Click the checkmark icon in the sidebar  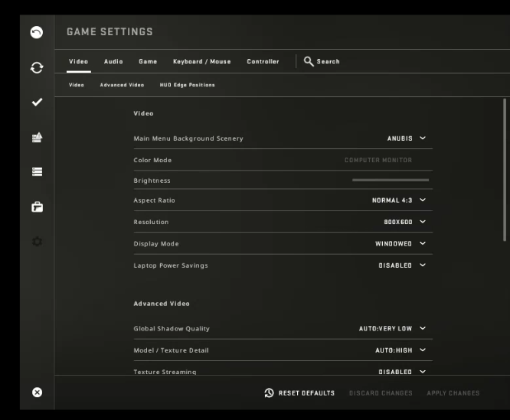[x=37, y=102]
